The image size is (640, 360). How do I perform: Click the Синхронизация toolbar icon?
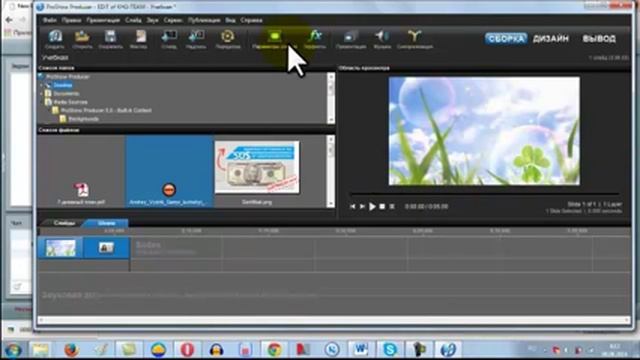415,39
